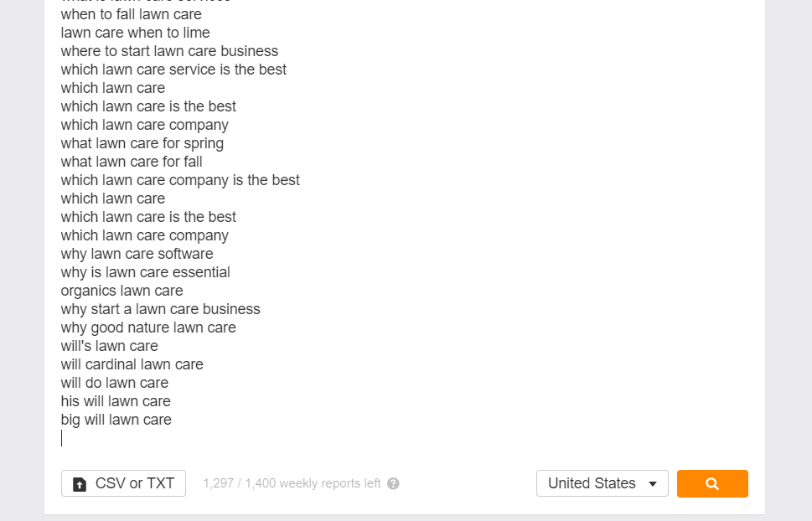
Task: Click the keyword 'will cardinal lawn care'
Action: (132, 364)
